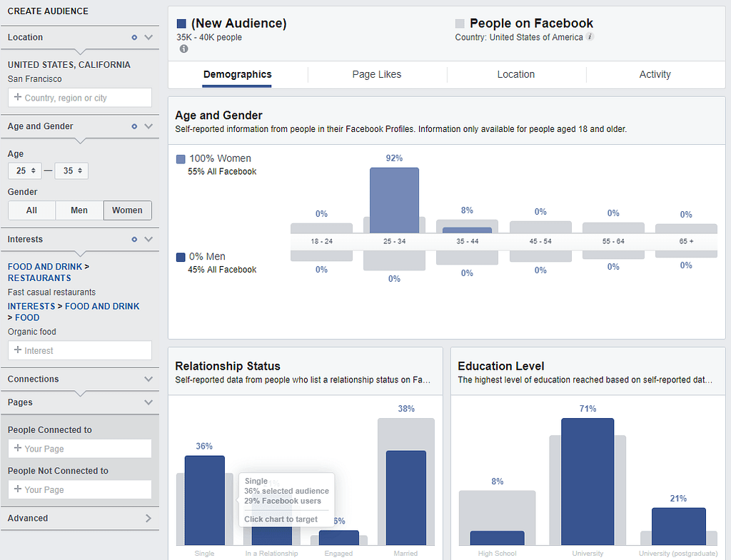
Task: Collapse the Interests section chevron
Action: (148, 240)
